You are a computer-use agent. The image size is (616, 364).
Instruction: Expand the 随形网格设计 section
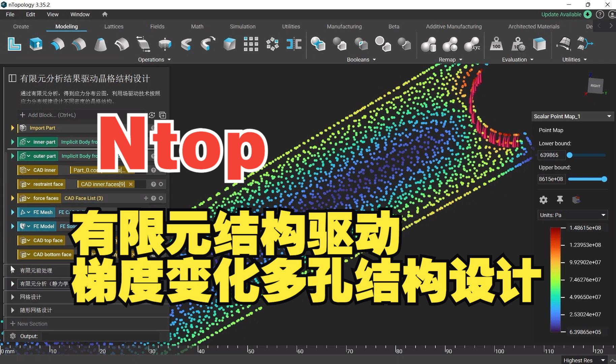pyautogui.click(x=12, y=310)
